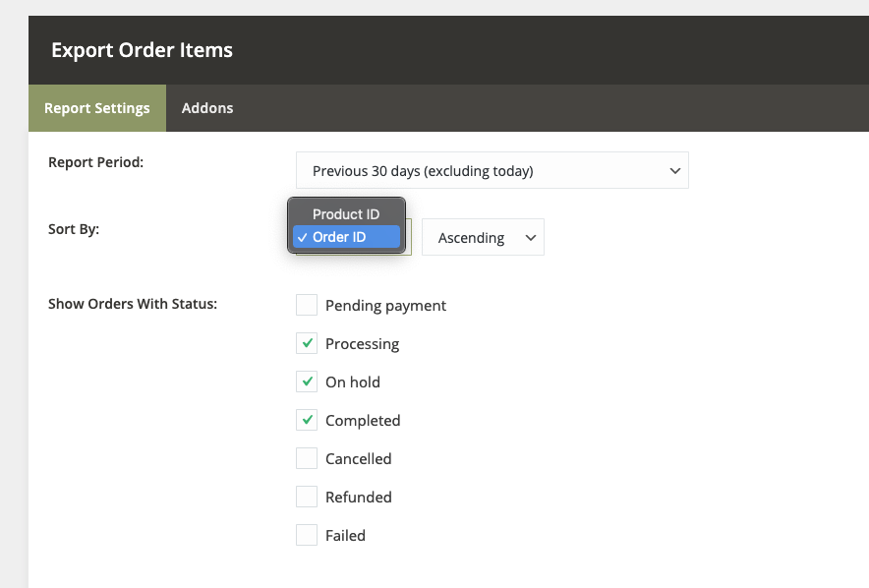Uncheck the Processing status checkbox

308,343
